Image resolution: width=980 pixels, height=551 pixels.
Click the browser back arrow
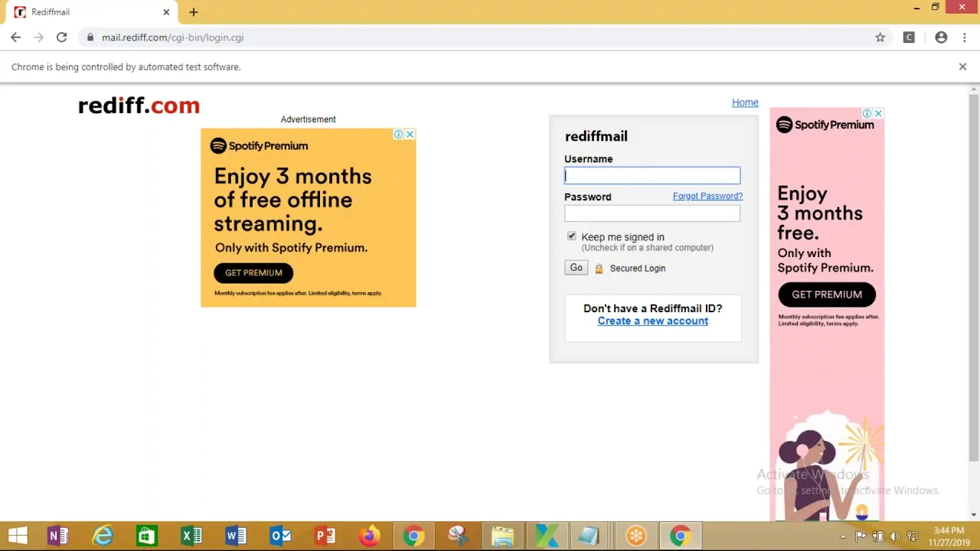(x=16, y=37)
